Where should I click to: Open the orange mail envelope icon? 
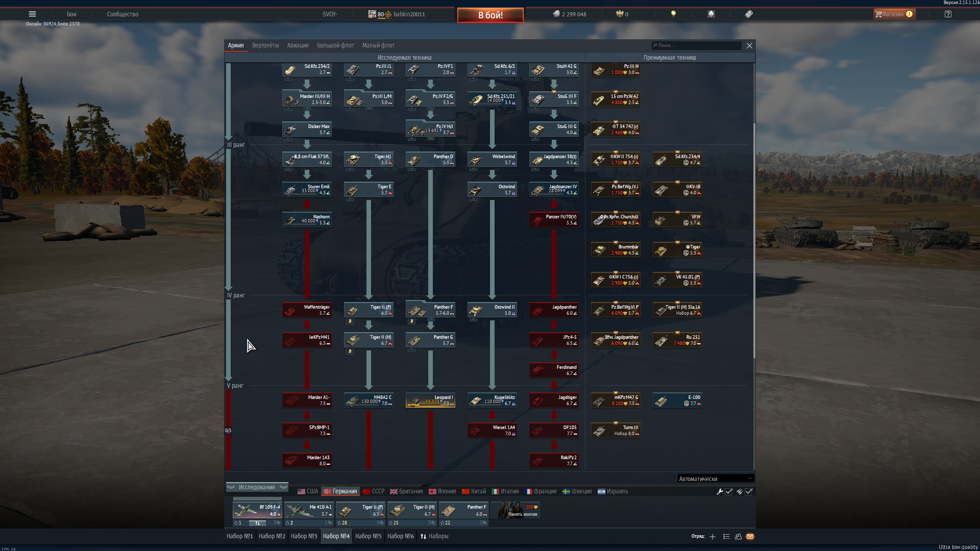[750, 536]
